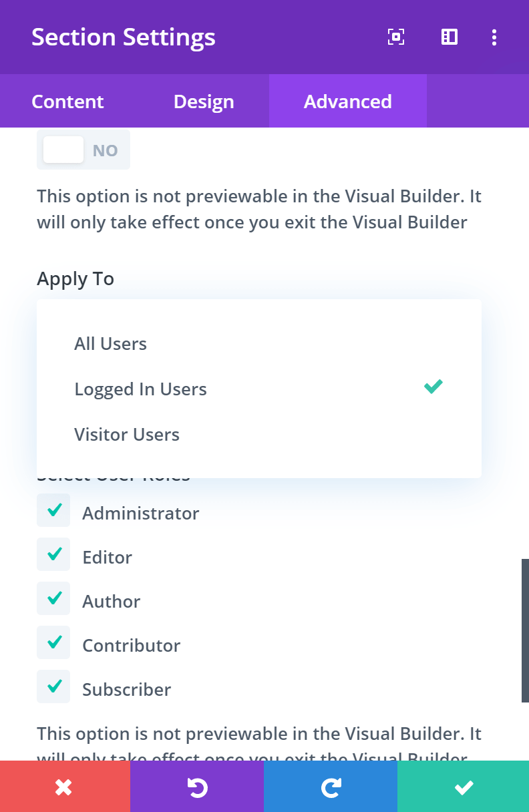The image size is (529, 812).
Task: Choose Logged In Users option
Action: 259,389
